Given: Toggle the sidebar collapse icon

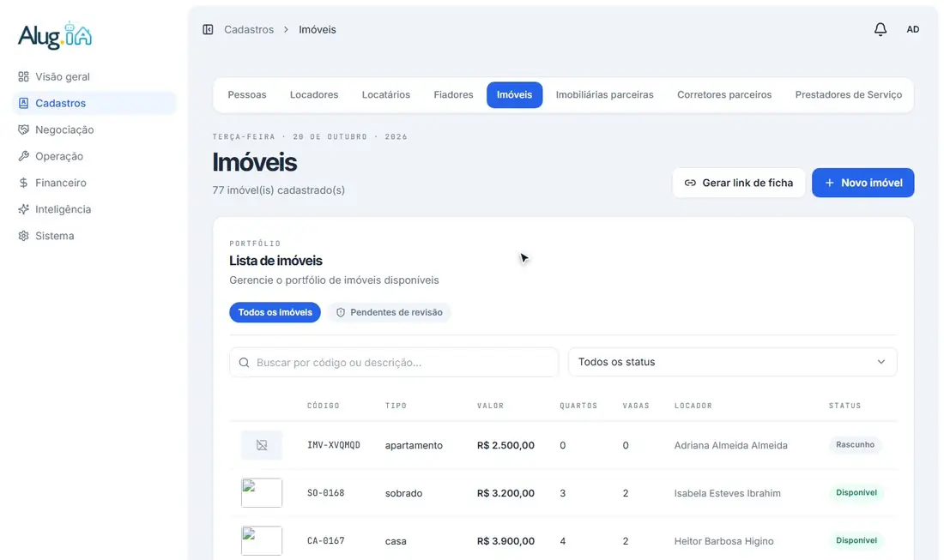Looking at the screenshot, I should [208, 29].
